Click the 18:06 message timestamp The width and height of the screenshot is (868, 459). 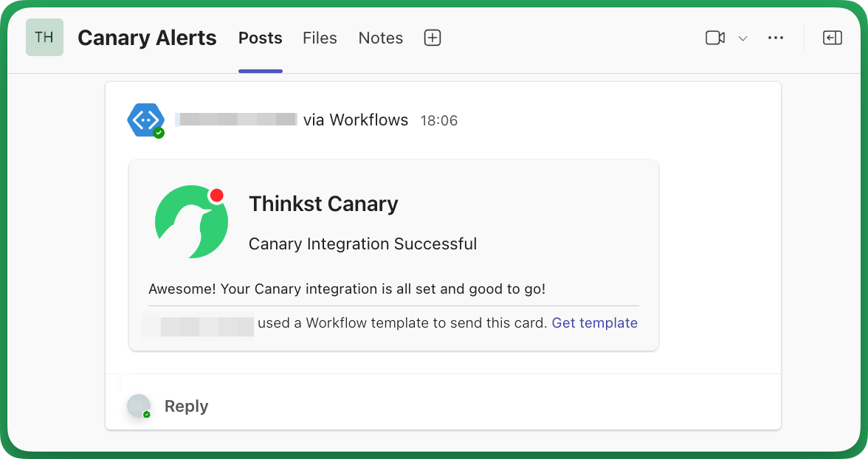(x=439, y=121)
